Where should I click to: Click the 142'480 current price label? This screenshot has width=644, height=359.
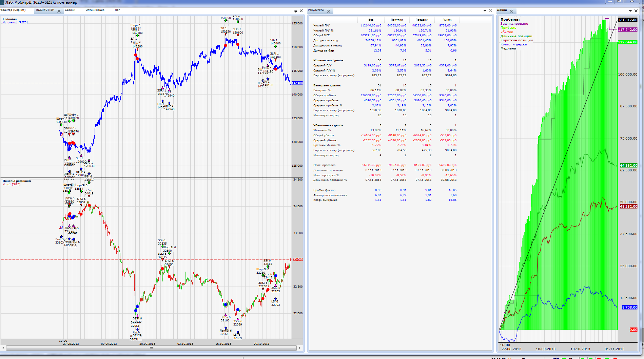click(297, 83)
